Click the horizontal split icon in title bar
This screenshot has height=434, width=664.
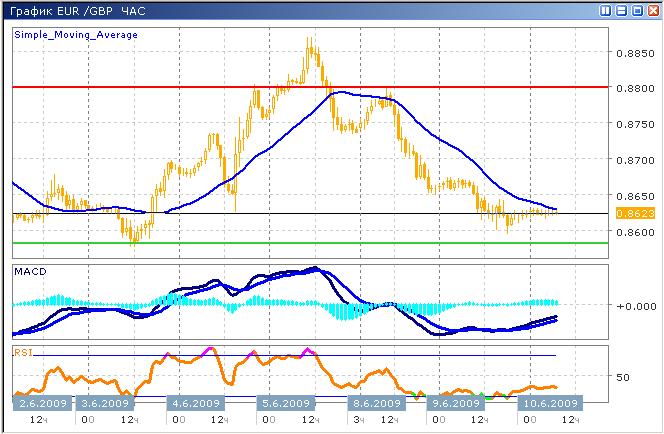pyautogui.click(x=622, y=10)
